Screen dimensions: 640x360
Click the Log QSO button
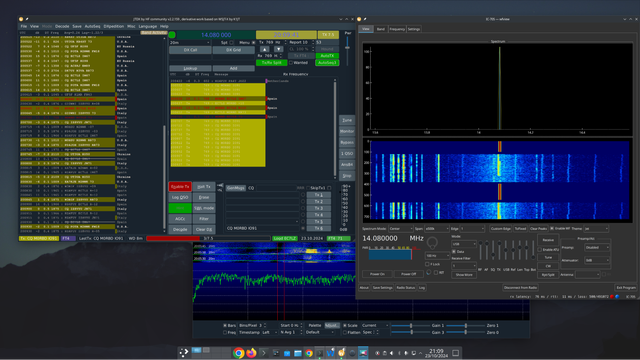pos(180,197)
